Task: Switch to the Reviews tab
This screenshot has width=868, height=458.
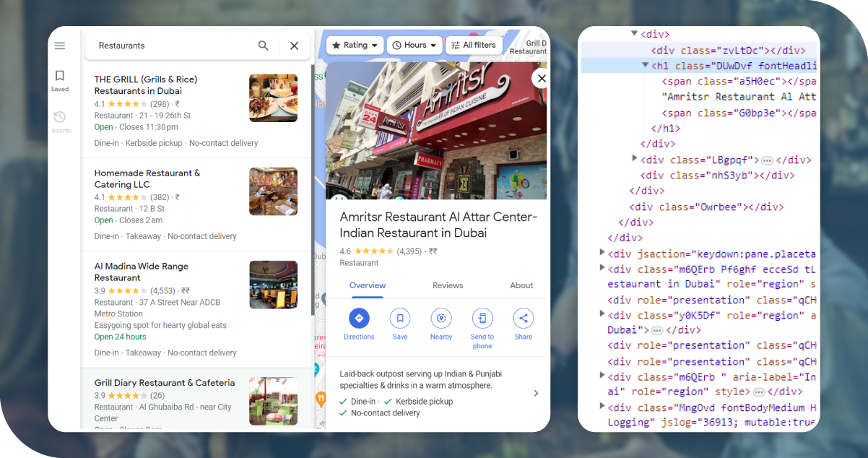Action: pyautogui.click(x=448, y=285)
